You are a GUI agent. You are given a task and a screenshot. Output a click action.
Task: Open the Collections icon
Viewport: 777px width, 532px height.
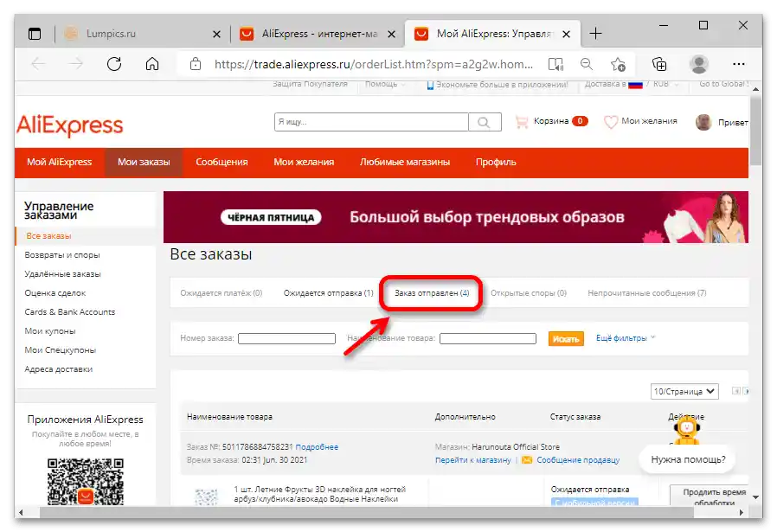point(659,64)
